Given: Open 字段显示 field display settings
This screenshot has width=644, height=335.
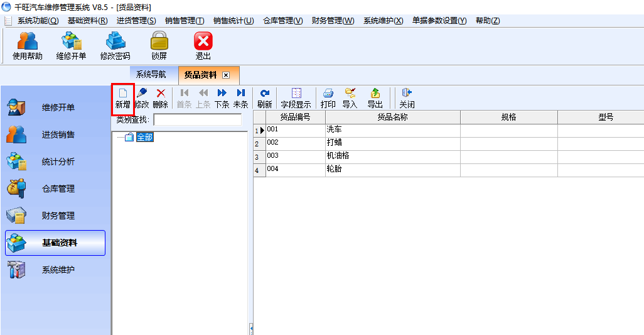Looking at the screenshot, I should [296, 99].
